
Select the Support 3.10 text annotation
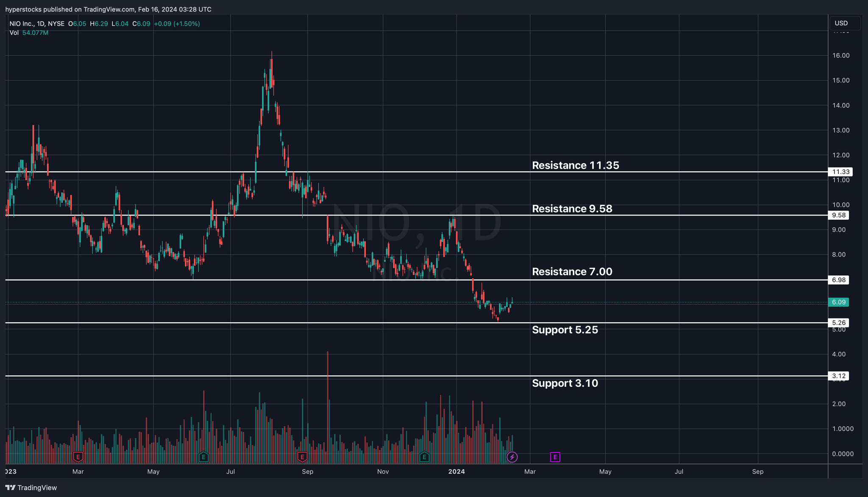click(565, 383)
